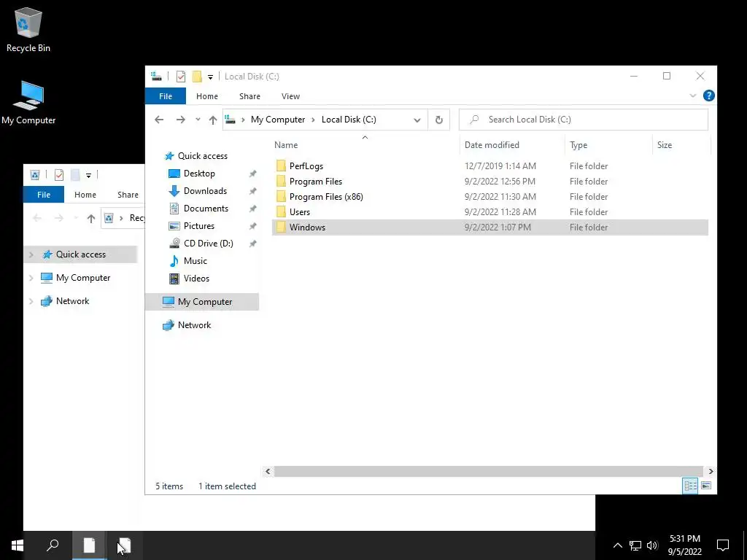
Task: Open Music in the navigation pane
Action: coord(195,261)
